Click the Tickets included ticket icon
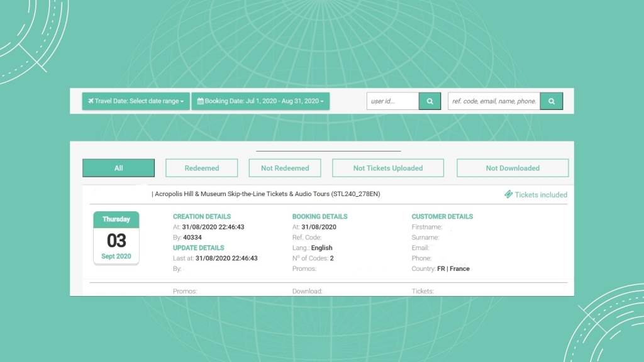Image resolution: width=644 pixels, height=362 pixels. point(508,194)
